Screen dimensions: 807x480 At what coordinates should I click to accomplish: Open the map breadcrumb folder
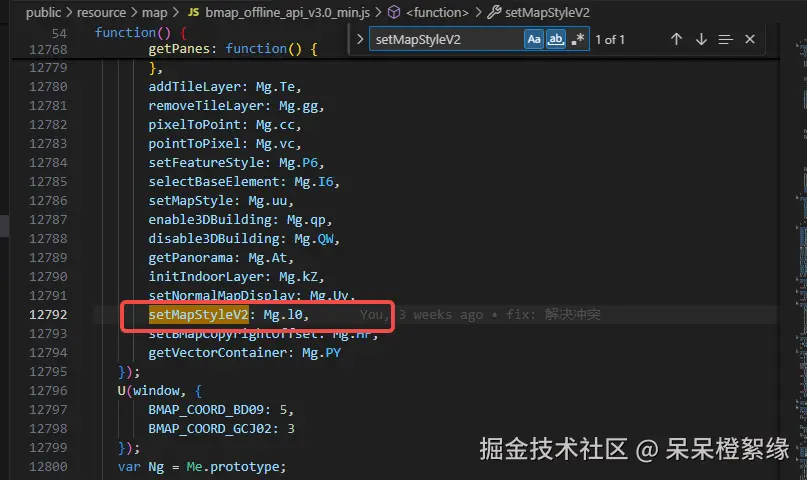pos(154,12)
